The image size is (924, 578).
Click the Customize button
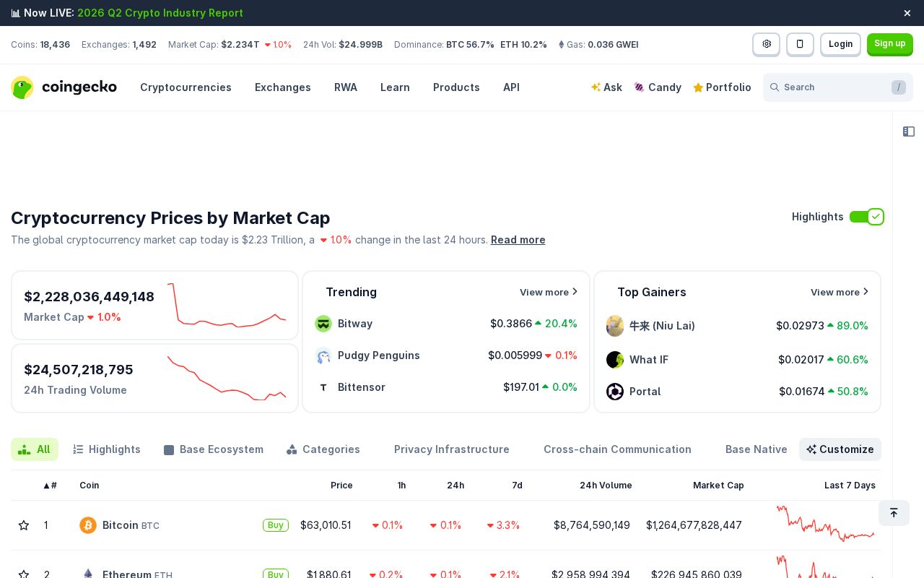click(840, 449)
